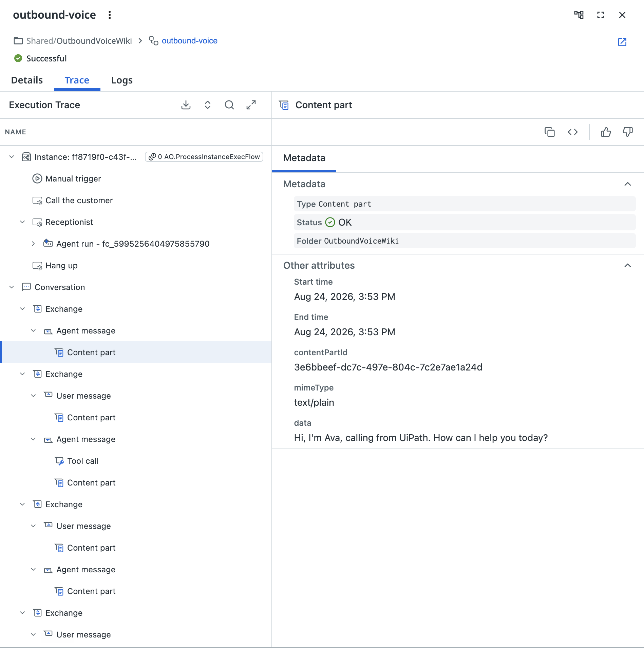Close the outbound-voice panel
This screenshot has width=644, height=648.
pyautogui.click(x=622, y=15)
